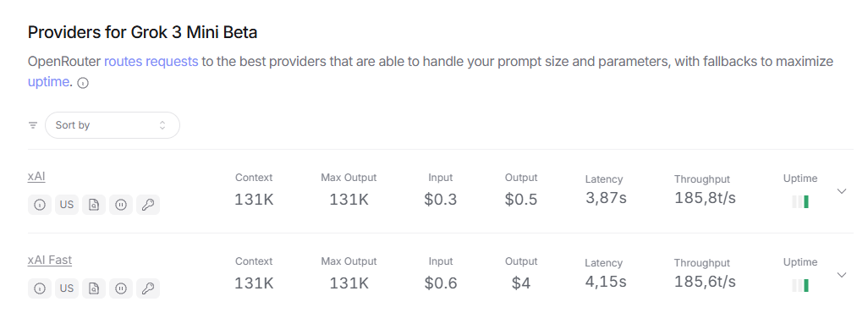Open the document search icon for xAI

tap(94, 205)
